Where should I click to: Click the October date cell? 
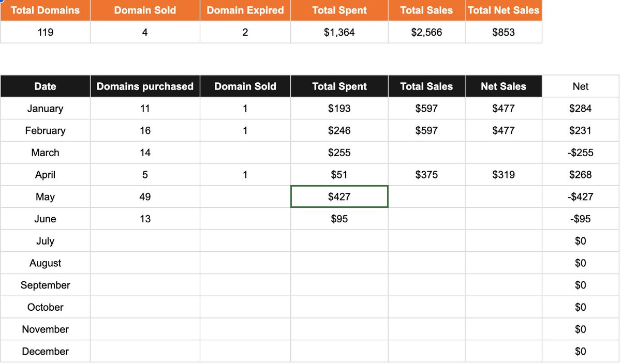(45, 307)
